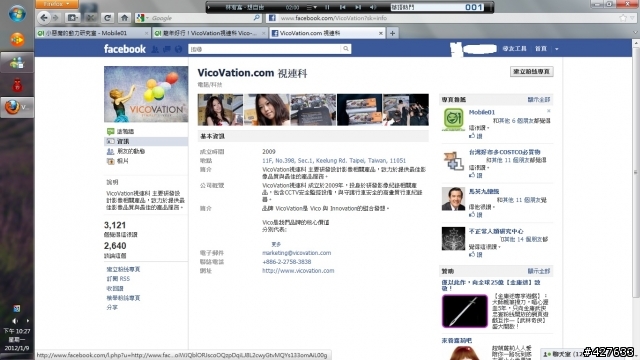Click the Subscribe RSS link

coord(118,279)
